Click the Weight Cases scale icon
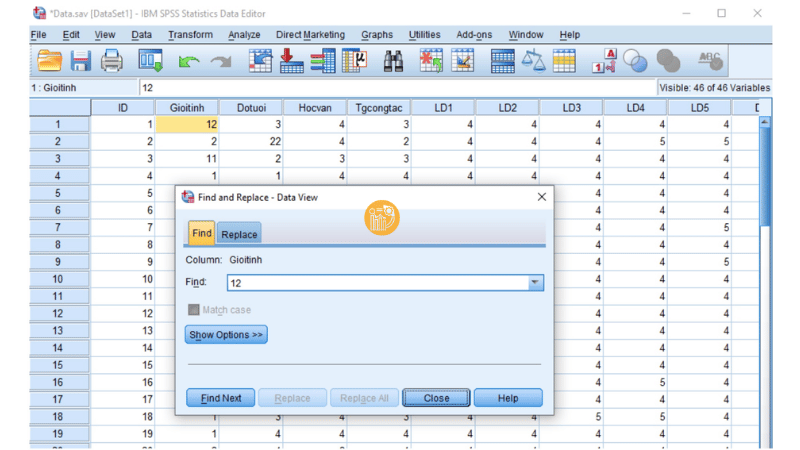This screenshot has width=800, height=450. point(533,61)
